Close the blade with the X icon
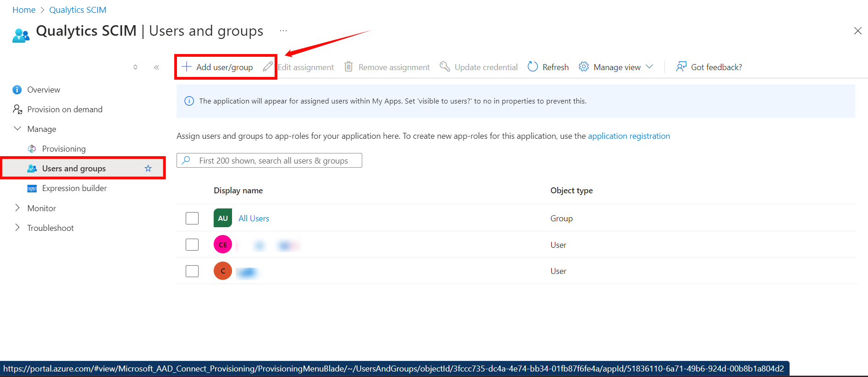 click(858, 31)
